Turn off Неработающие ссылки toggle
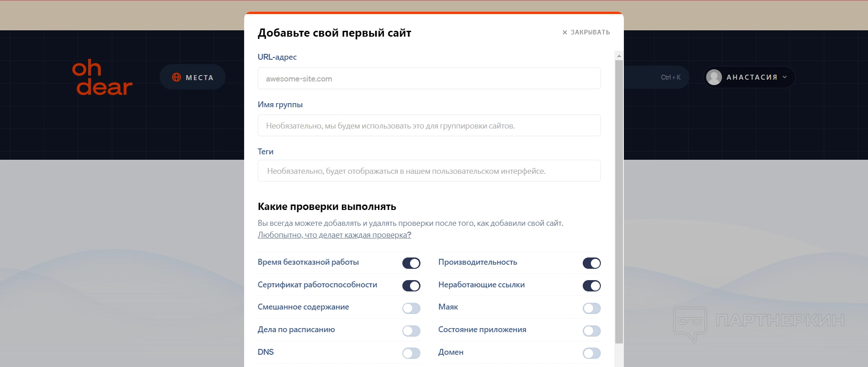Image resolution: width=868 pixels, height=367 pixels. 591,286
